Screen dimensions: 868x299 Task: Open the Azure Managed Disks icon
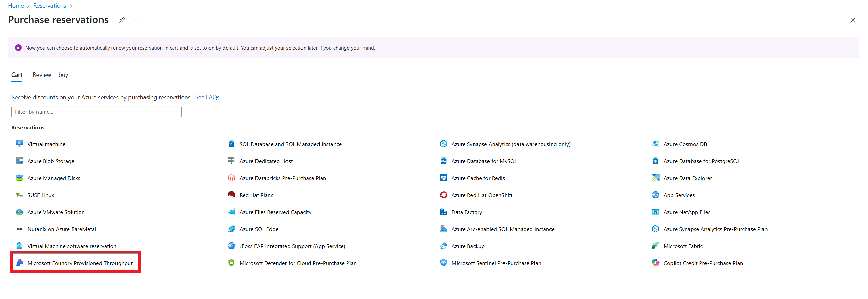coord(19,178)
